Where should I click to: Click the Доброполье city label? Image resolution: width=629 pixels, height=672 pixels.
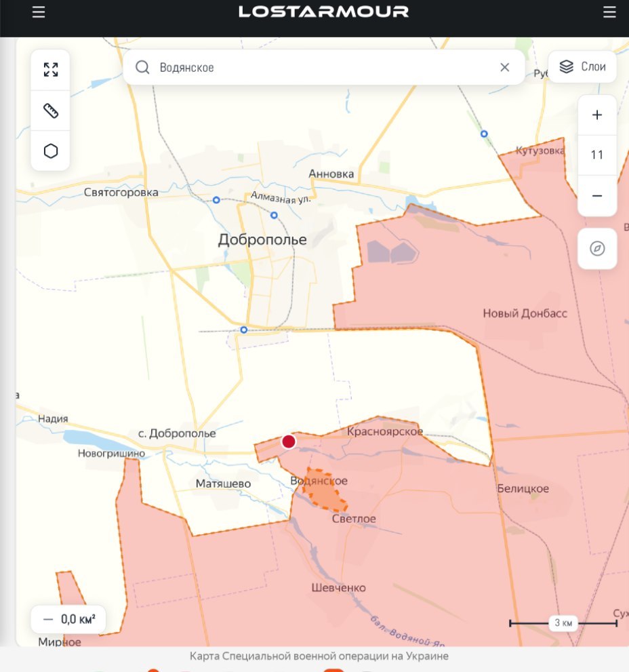tap(262, 239)
